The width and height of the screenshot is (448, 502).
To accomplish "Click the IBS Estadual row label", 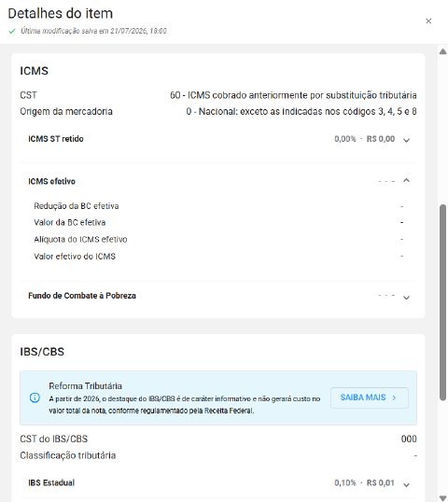I will tap(51, 482).
